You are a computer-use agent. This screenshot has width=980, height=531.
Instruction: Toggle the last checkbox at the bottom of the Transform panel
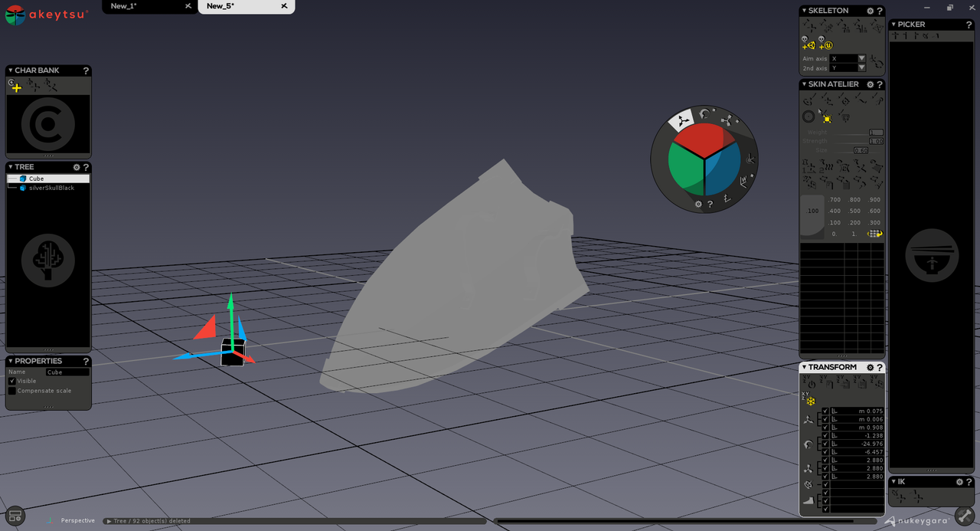pos(825,509)
